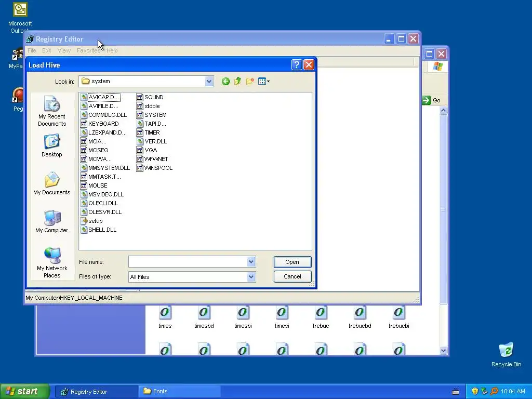Open Microsoft Outlook desktop shortcut

(20, 18)
